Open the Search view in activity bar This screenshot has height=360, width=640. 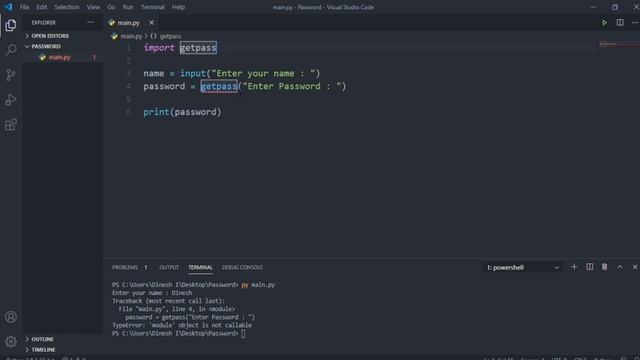click(11, 50)
